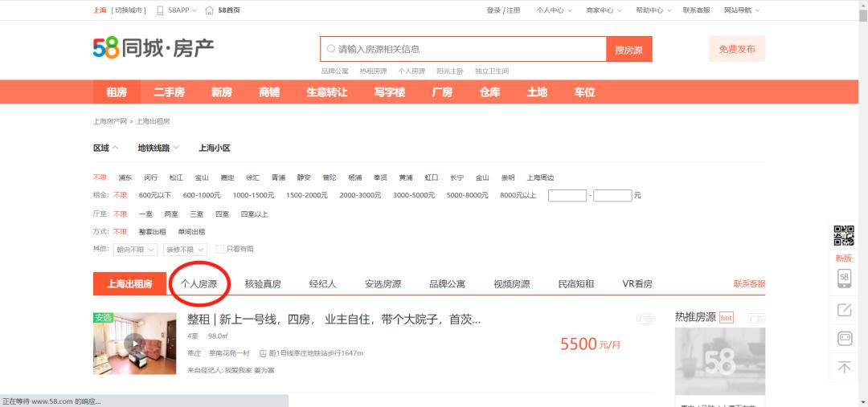Click the 上海小区 link
The image size is (868, 407).
click(215, 149)
